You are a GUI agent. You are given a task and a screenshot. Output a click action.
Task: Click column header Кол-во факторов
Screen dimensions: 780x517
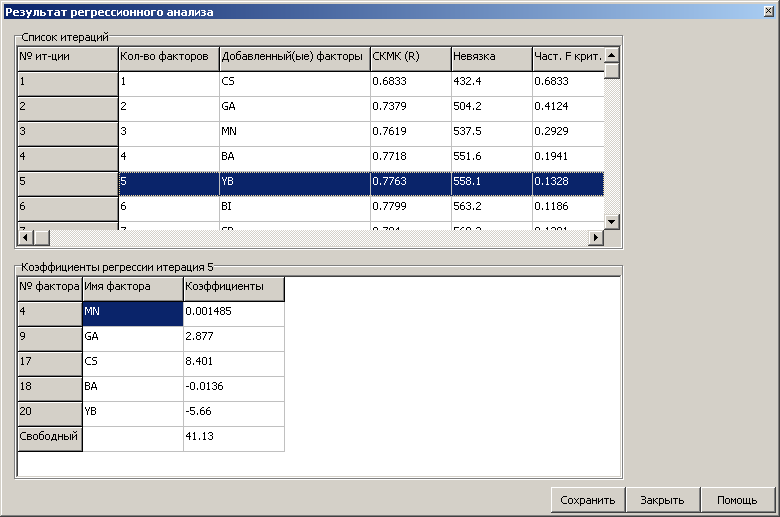pos(169,59)
